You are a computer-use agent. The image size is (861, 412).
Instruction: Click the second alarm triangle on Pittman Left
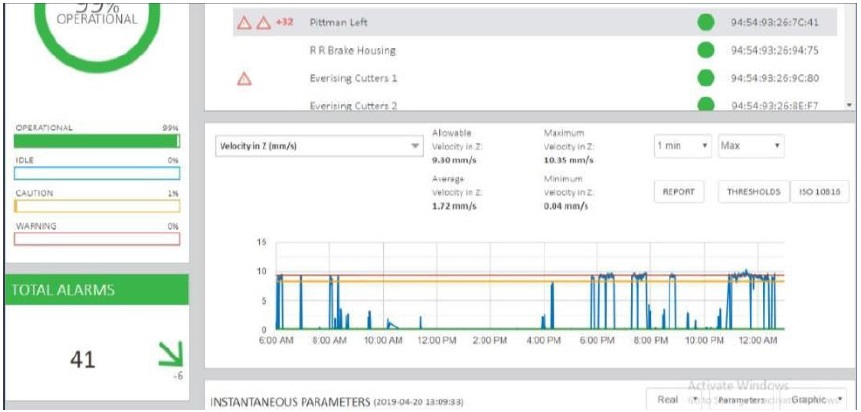(263, 22)
